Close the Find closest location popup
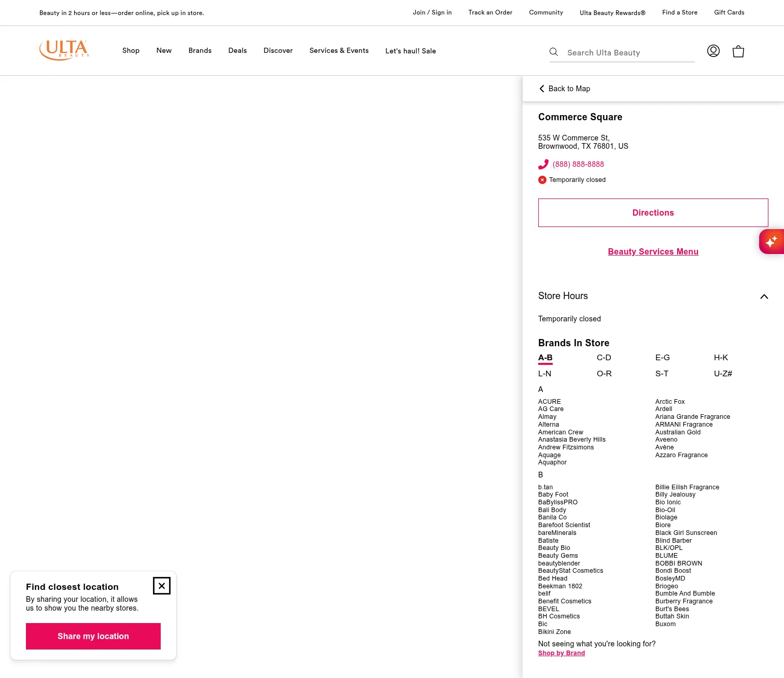784x678 pixels. pos(162,586)
